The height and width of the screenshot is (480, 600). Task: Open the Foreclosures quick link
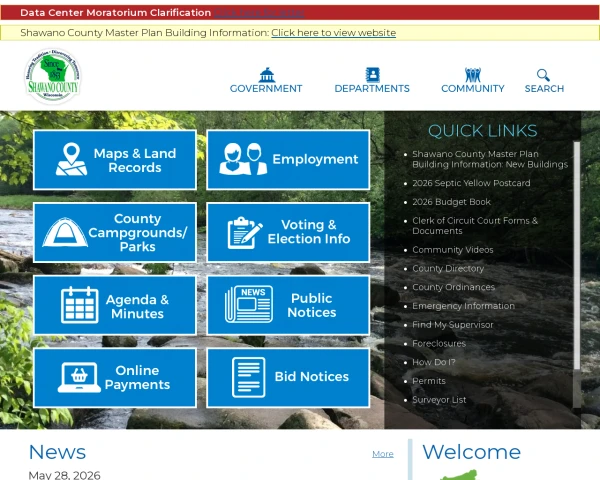(x=439, y=344)
